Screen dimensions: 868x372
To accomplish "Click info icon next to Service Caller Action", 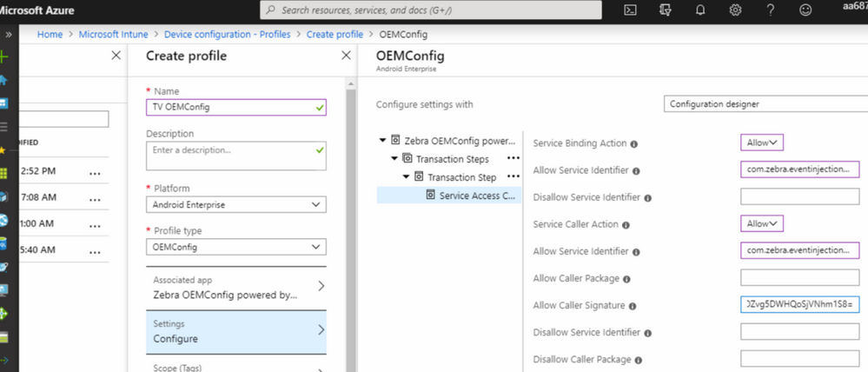I will pos(626,225).
